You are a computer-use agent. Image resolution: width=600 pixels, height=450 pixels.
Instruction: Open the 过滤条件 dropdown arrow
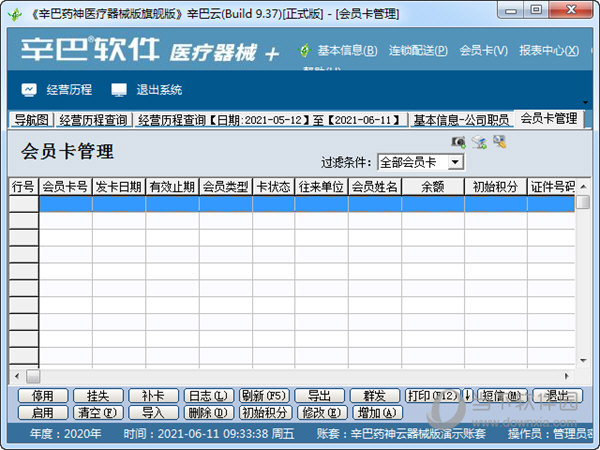(455, 162)
